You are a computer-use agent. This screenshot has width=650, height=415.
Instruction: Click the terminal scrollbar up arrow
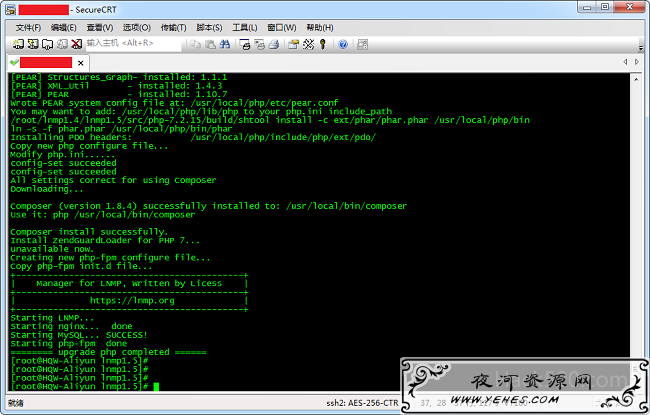tap(636, 79)
